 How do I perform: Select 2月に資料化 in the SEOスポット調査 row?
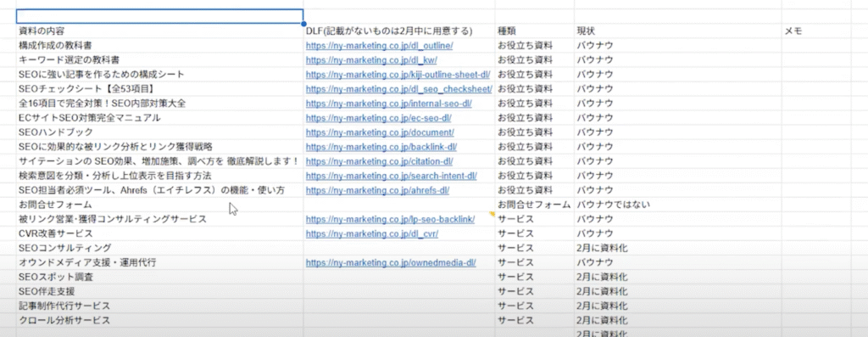point(677,277)
